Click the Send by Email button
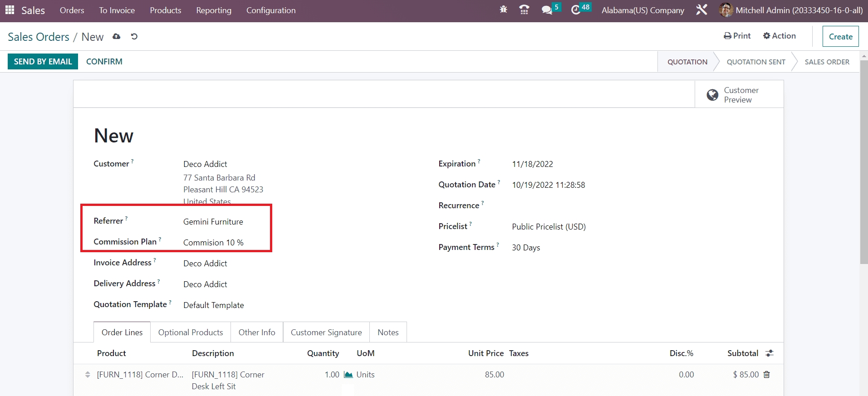 (x=43, y=62)
